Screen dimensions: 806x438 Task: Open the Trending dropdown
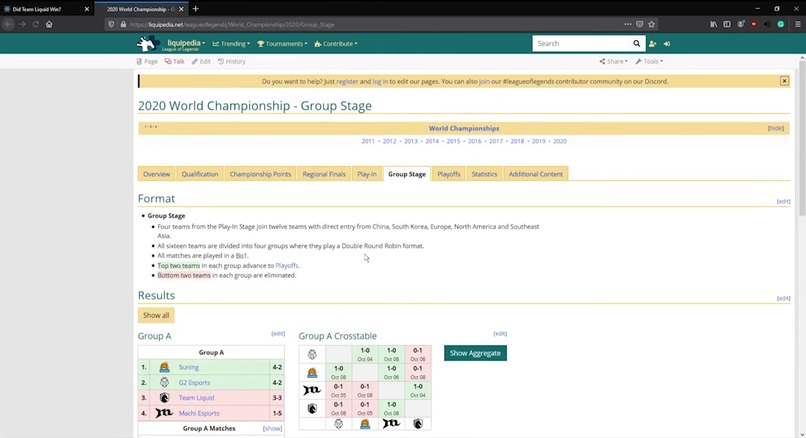(231, 44)
